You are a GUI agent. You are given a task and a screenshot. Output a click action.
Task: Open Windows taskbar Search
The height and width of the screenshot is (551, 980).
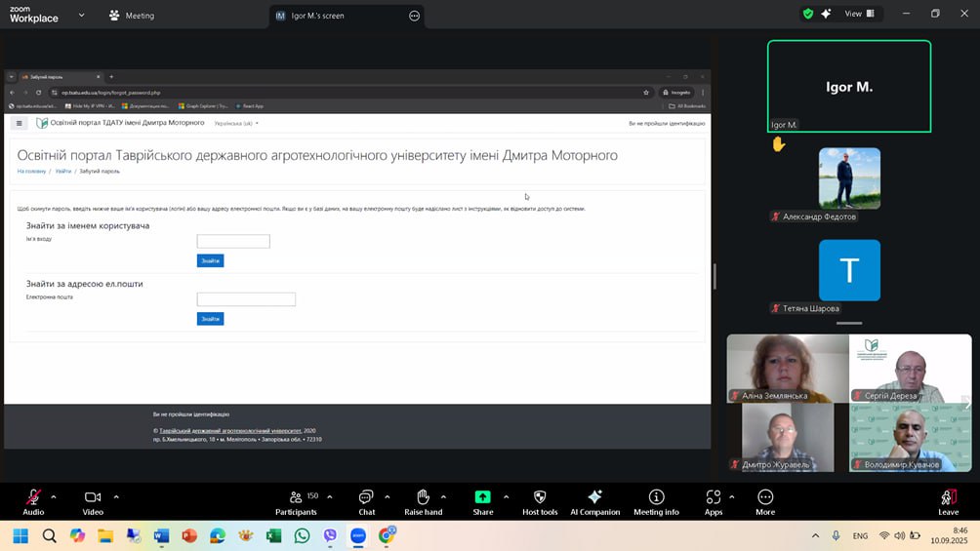(50, 536)
